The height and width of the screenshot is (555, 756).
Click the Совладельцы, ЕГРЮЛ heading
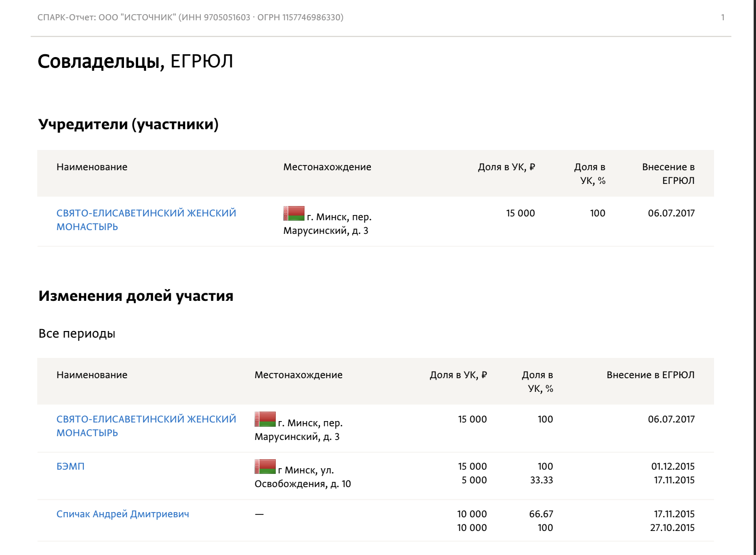[x=135, y=61]
